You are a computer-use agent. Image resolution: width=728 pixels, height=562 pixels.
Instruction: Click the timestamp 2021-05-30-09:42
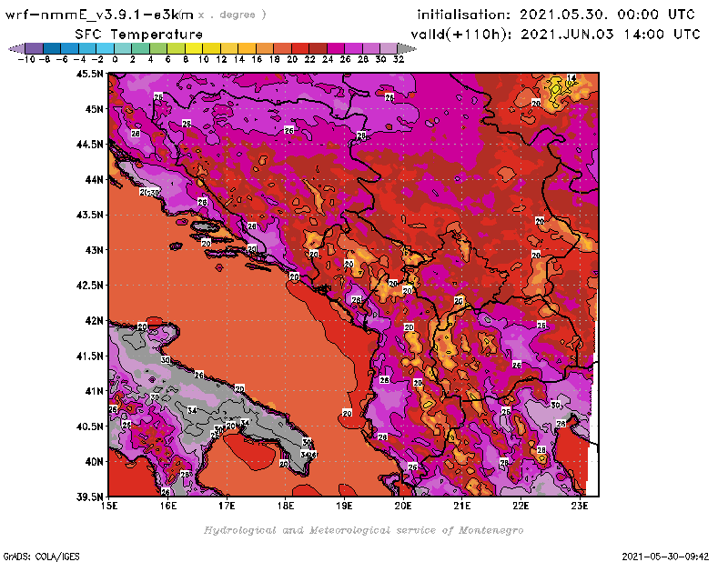click(665, 557)
